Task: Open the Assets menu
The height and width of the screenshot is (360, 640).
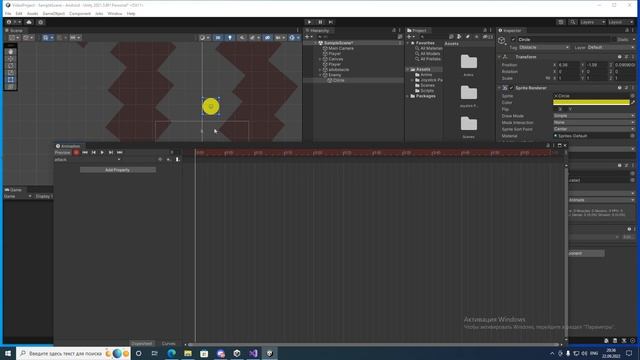Action: pos(32,13)
